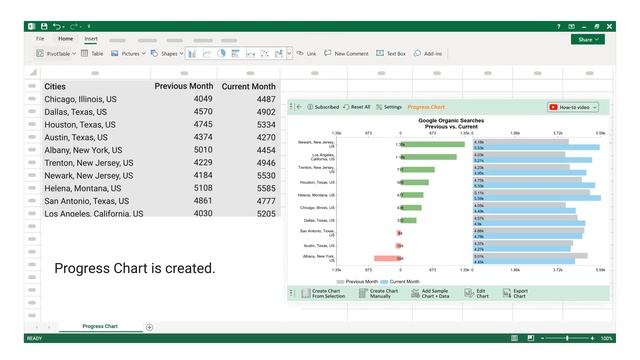The height and width of the screenshot is (360, 640).
Task: Go back using chart panel arrow
Action: coord(299,107)
